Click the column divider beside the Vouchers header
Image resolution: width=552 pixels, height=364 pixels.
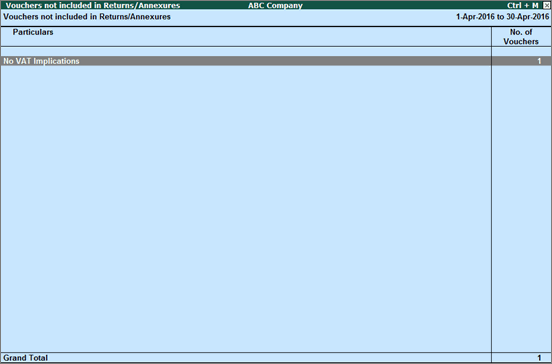click(491, 37)
